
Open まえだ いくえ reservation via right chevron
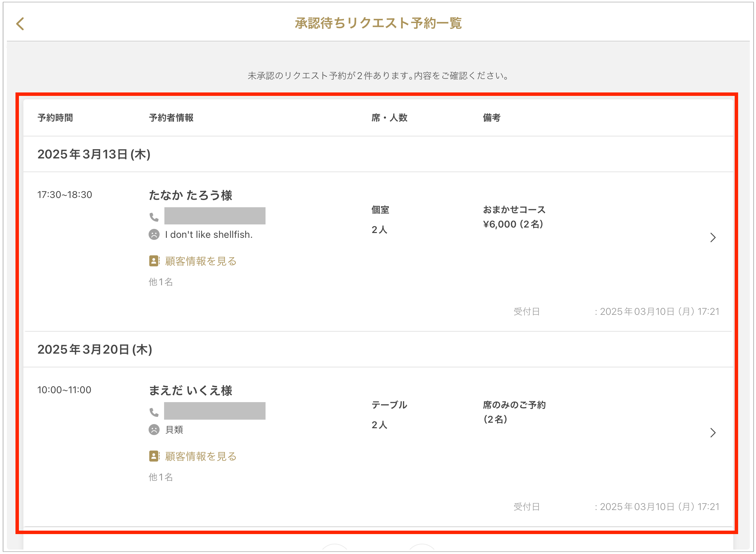(713, 433)
